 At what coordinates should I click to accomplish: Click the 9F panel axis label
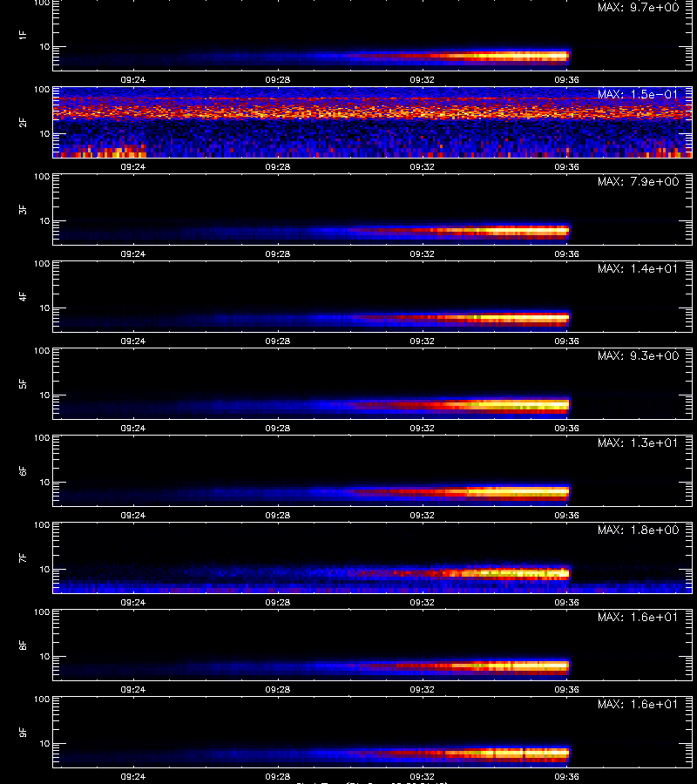point(23,732)
